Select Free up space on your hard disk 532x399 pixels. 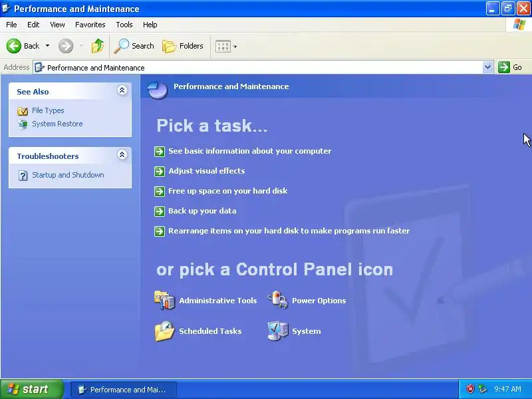(x=227, y=191)
